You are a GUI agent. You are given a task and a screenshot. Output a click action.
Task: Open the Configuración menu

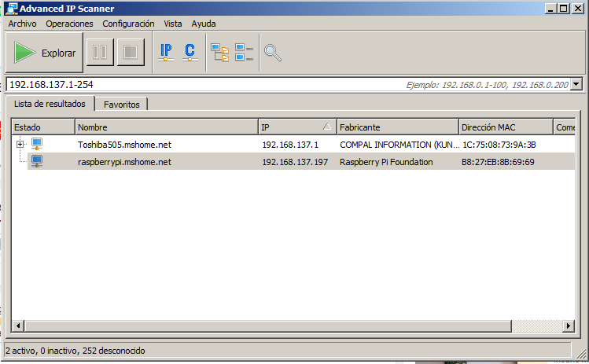tap(128, 24)
